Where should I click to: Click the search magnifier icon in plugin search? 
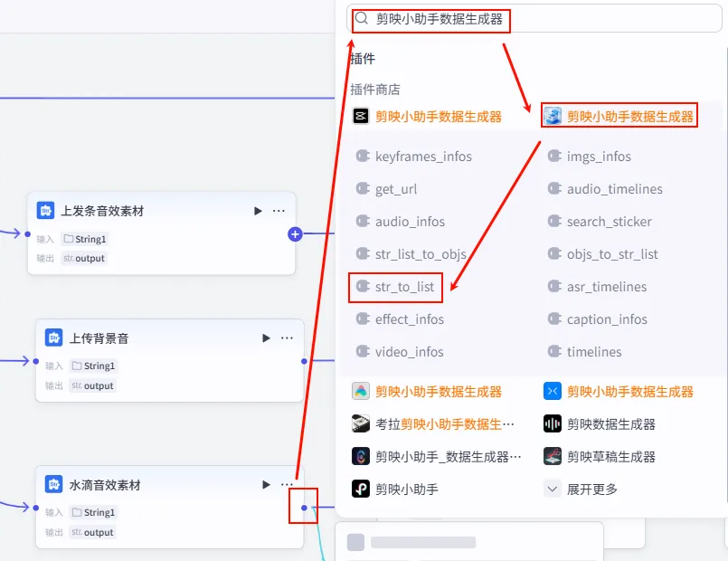click(361, 19)
